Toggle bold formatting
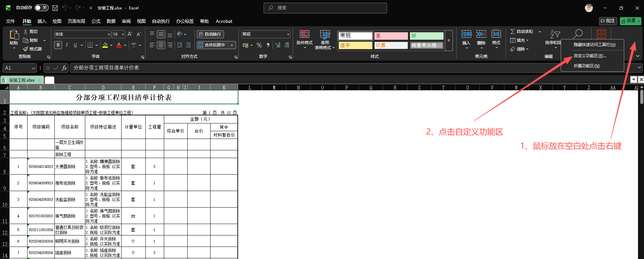 coord(58,45)
